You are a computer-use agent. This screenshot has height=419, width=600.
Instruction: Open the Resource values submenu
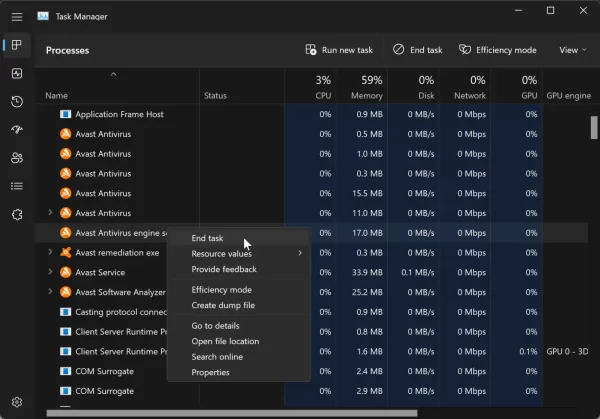(x=239, y=253)
